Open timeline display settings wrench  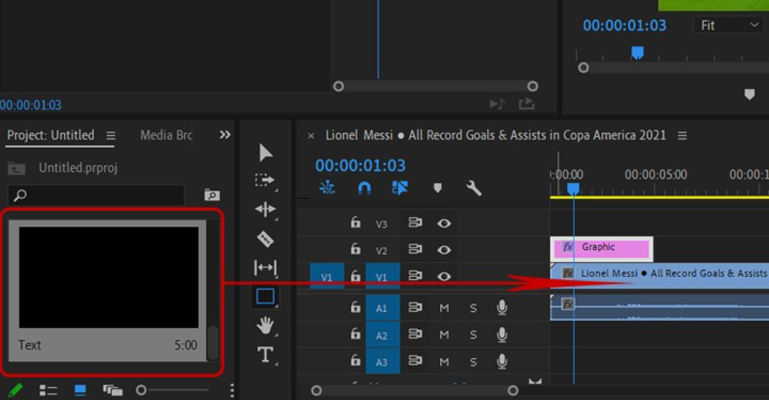pos(474,188)
